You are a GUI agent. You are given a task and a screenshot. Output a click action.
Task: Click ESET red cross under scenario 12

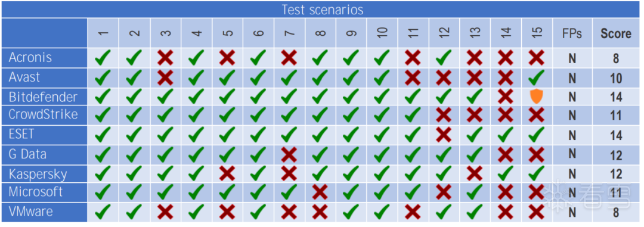[444, 135]
